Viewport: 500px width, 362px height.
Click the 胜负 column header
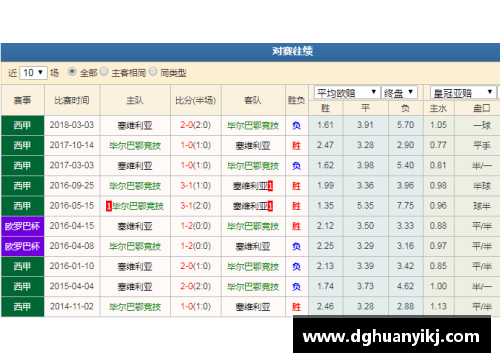296,100
